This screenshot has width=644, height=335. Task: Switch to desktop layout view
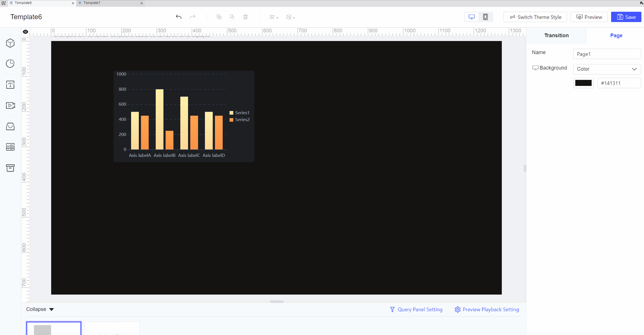click(x=472, y=17)
